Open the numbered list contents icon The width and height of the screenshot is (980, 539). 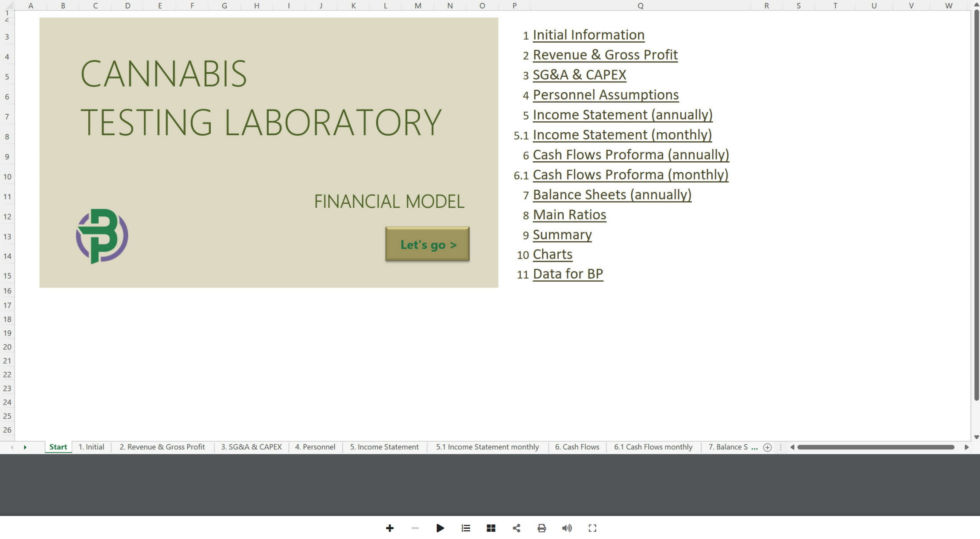coord(466,528)
